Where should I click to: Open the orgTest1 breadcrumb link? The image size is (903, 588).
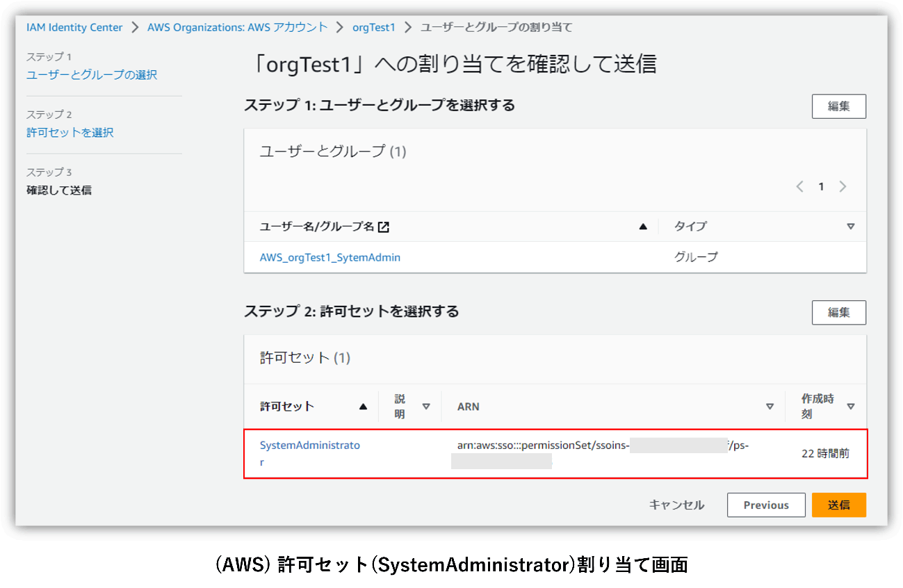(373, 28)
